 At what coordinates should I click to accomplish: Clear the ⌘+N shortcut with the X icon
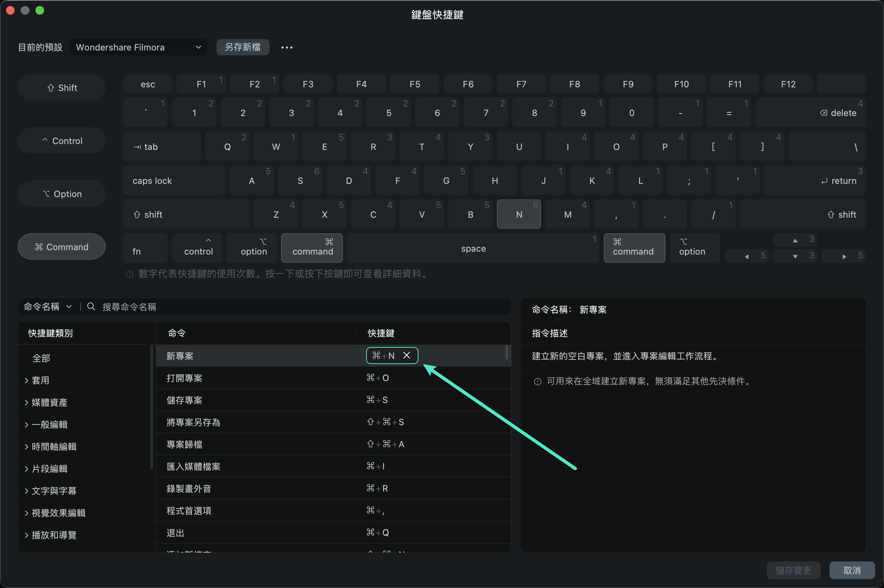tap(406, 356)
